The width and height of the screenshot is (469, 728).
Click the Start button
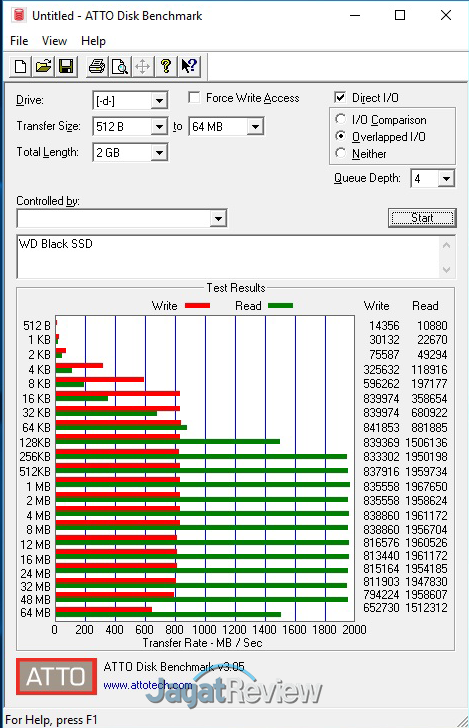(422, 218)
